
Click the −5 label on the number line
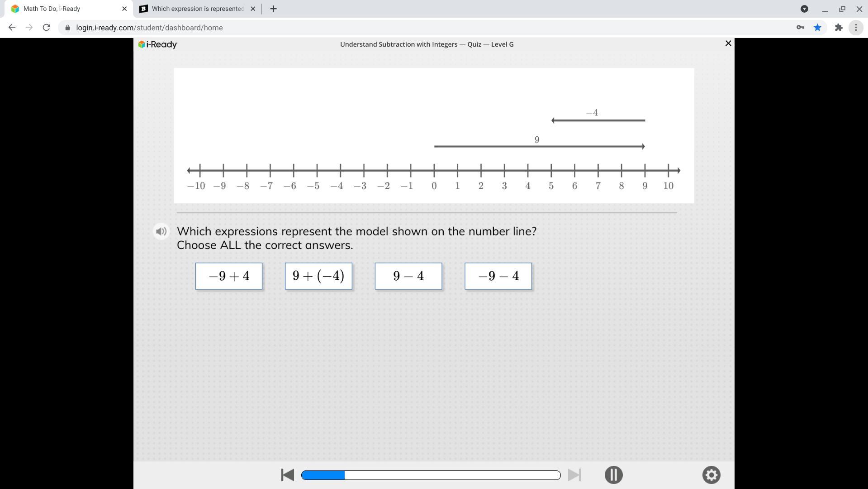[x=313, y=186]
